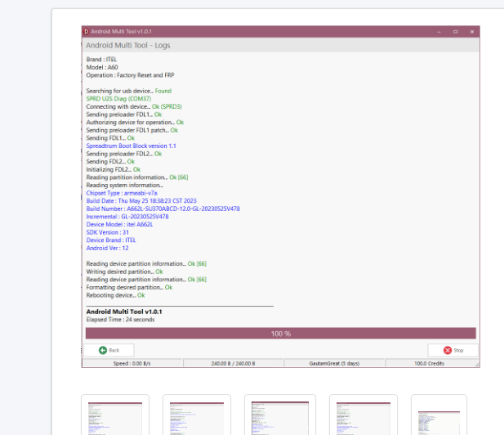
Task: Click the 'Brand : ITEL' log line
Action: (101, 59)
